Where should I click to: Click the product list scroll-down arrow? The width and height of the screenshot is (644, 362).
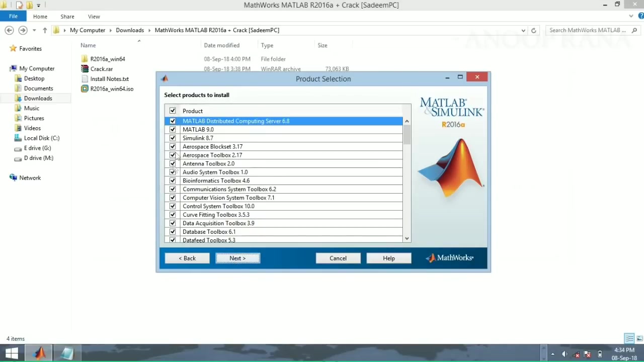point(407,239)
